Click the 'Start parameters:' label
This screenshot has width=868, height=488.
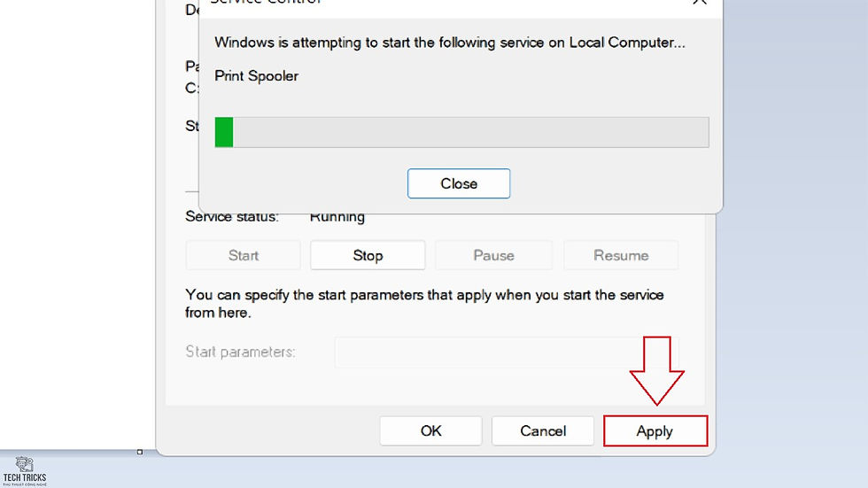[x=240, y=352]
